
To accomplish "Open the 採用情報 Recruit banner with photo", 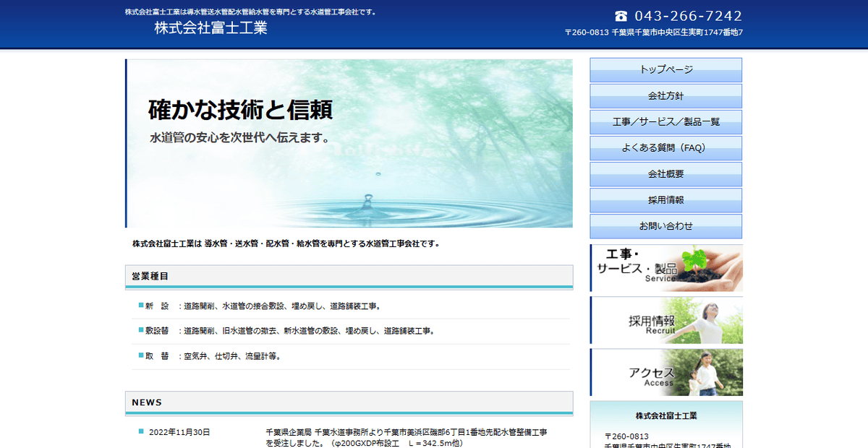I will pyautogui.click(x=665, y=320).
